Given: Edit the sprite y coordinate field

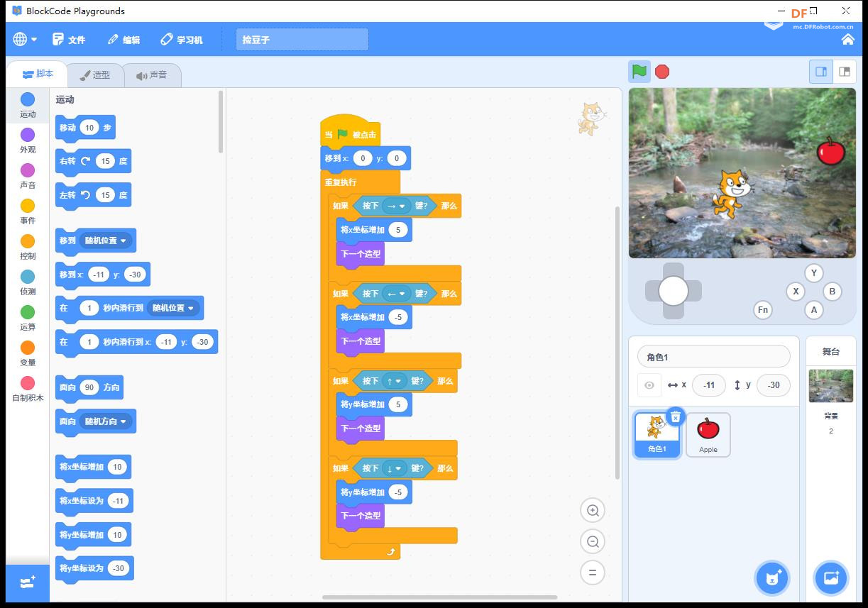Looking at the screenshot, I should [x=774, y=385].
